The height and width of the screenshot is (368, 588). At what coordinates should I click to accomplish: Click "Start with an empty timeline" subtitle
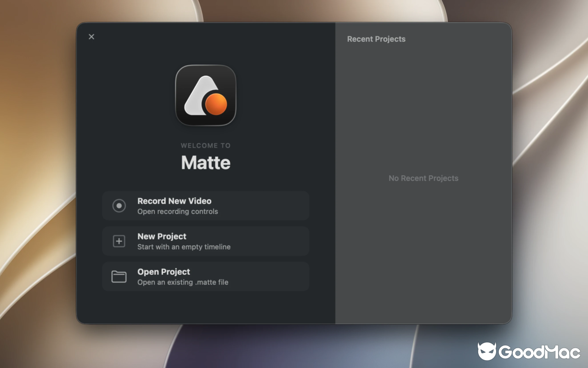tap(184, 247)
